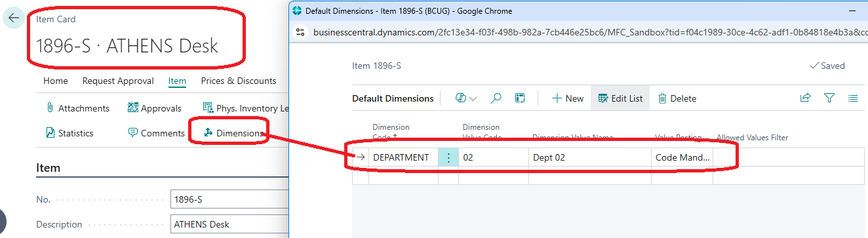Sort by Dimension Code column header
This screenshot has height=238, width=868.
(391, 132)
